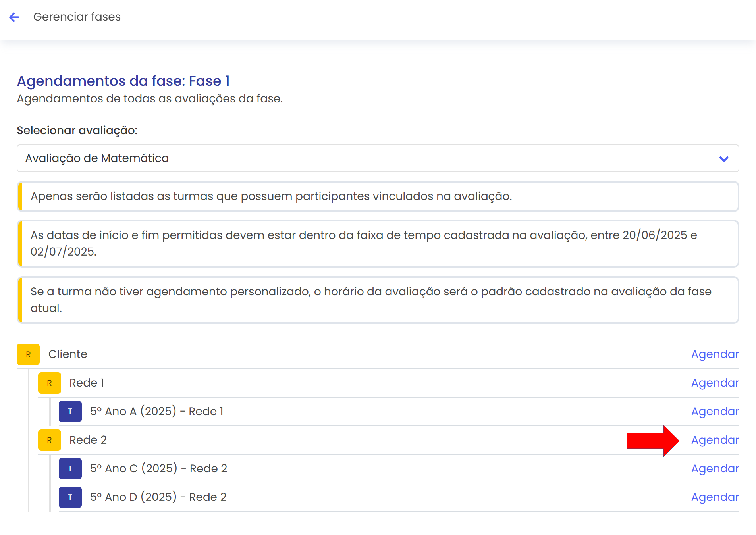Click Agendar for Rede 2 row

click(715, 440)
